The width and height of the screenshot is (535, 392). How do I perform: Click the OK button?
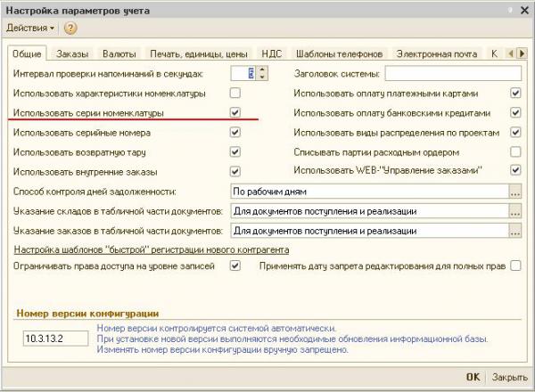(x=473, y=377)
